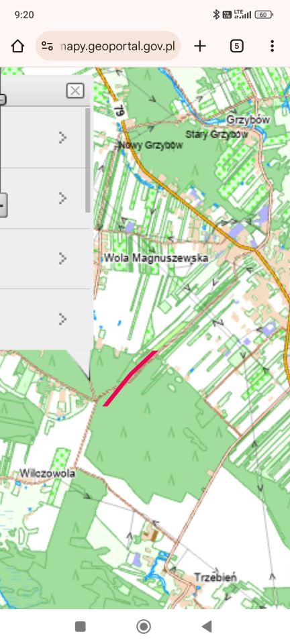
Task: Tap the Android home circle button
Action: [144, 627]
